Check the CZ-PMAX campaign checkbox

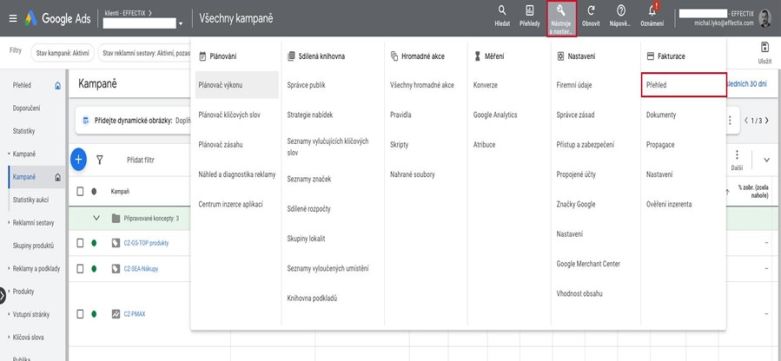pos(80,314)
